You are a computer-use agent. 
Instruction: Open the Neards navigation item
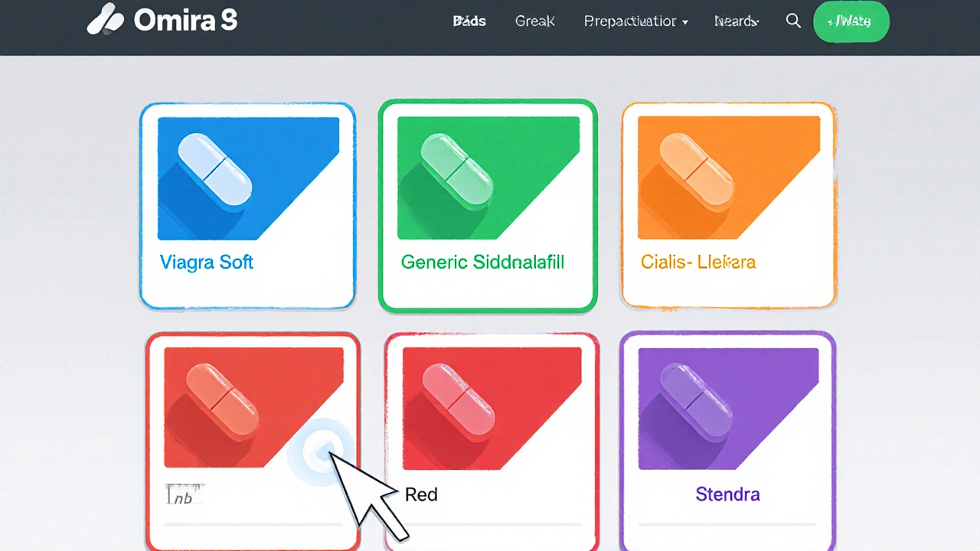[x=736, y=21]
